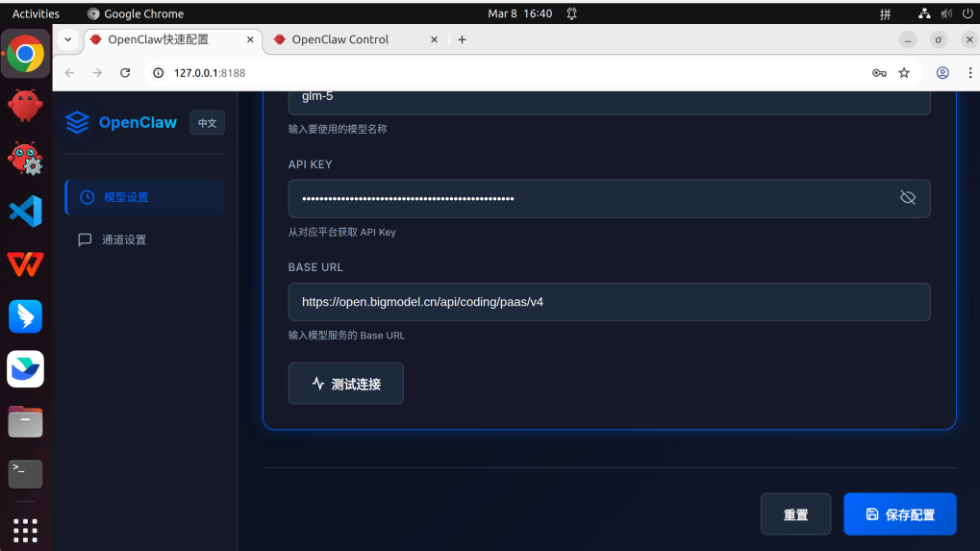This screenshot has width=980, height=551.
Task: Click the OpenClaw logo icon
Action: [x=77, y=122]
